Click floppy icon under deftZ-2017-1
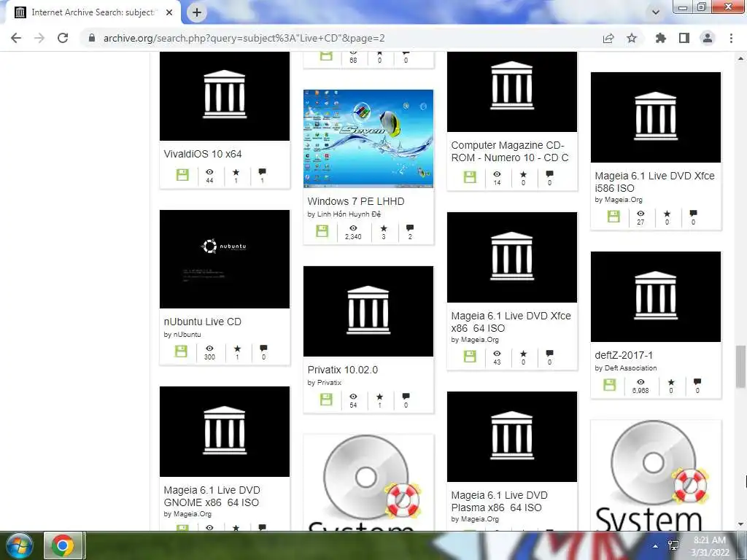The image size is (747, 560). 609,385
